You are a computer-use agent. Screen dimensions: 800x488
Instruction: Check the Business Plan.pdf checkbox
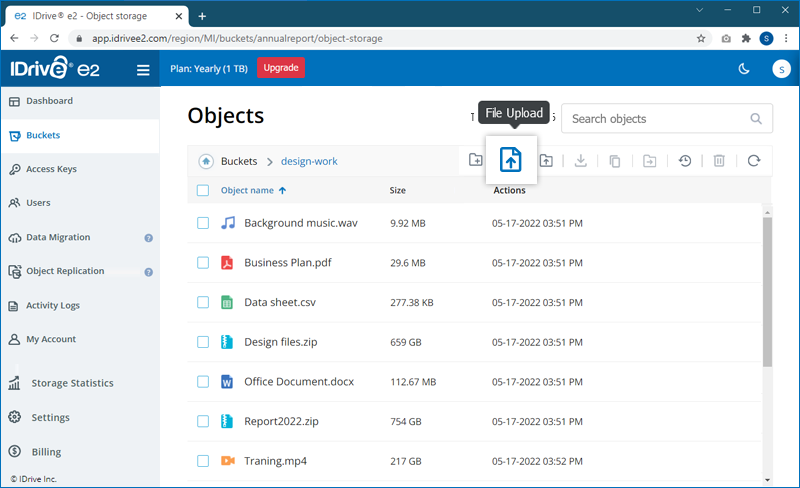[203, 263]
